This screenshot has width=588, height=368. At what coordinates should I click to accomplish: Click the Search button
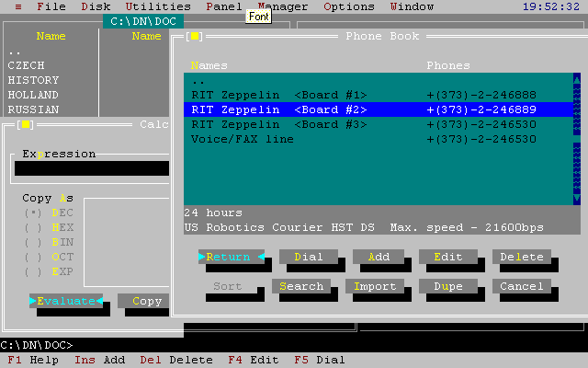tap(301, 286)
